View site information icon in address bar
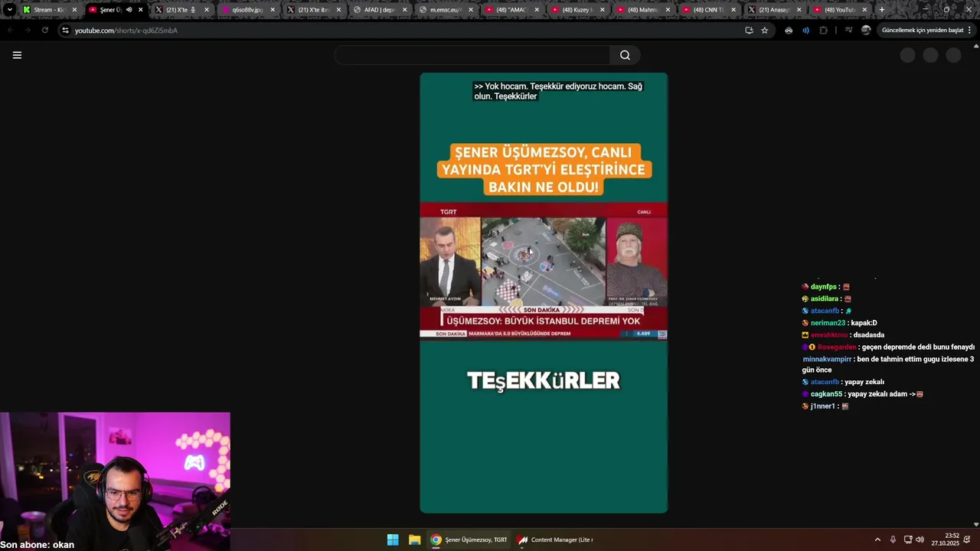Viewport: 980px width, 551px height. tap(65, 31)
